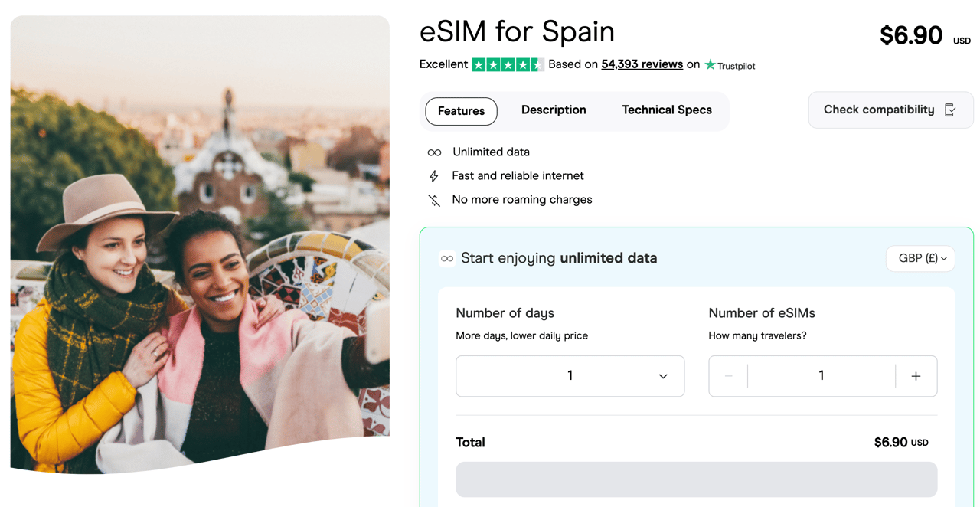This screenshot has width=980, height=507.
Task: Open the GBP (£) currency dropdown
Action: pos(920,259)
